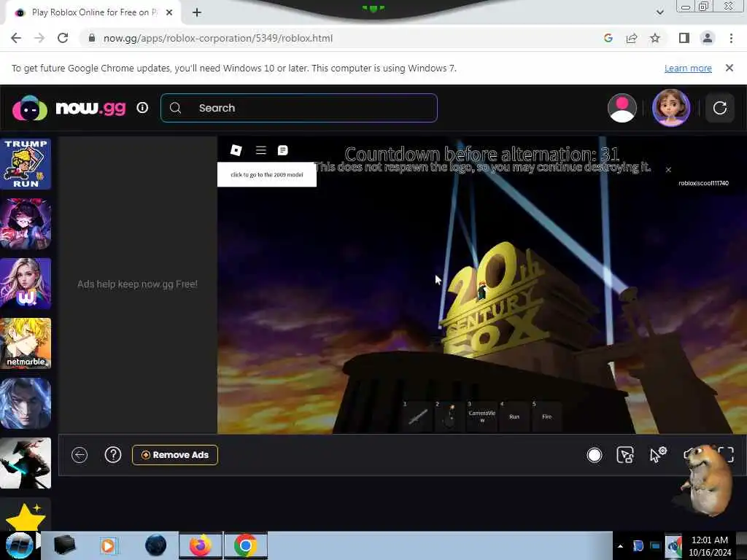This screenshot has height=560, width=747.
Task: Select the CameraView hotbar tool
Action: [x=482, y=416]
